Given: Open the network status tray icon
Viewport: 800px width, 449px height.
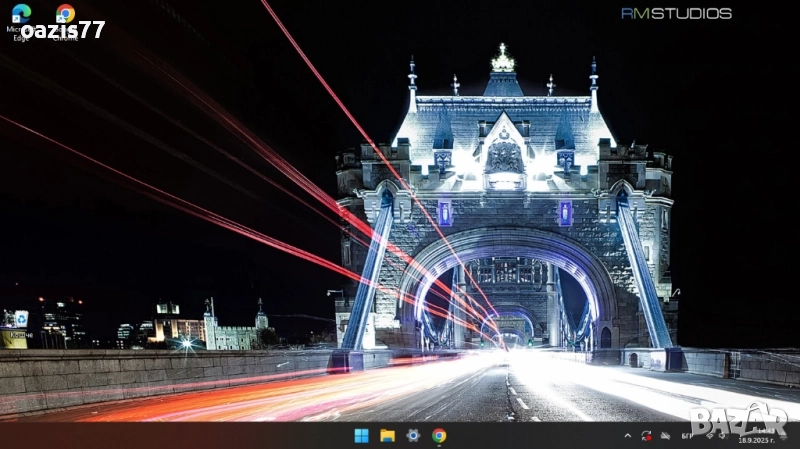Looking at the screenshot, I should 709,436.
